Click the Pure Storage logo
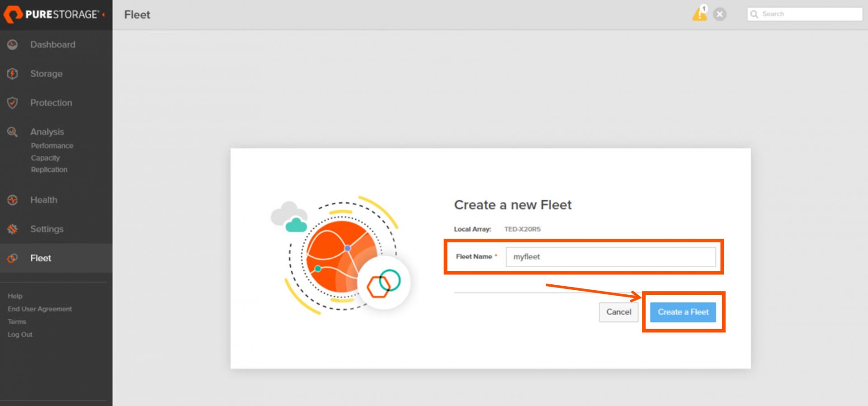The width and height of the screenshot is (868, 406). coord(51,14)
